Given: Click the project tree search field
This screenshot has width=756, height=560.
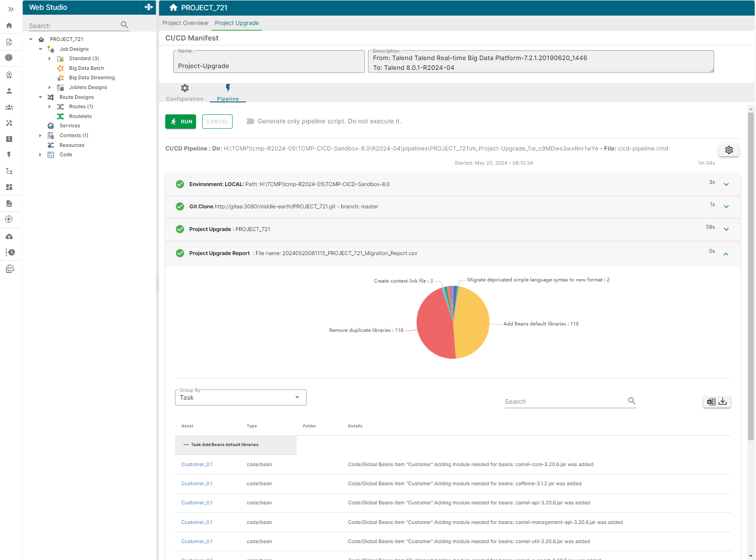Looking at the screenshot, I should click(x=71, y=25).
